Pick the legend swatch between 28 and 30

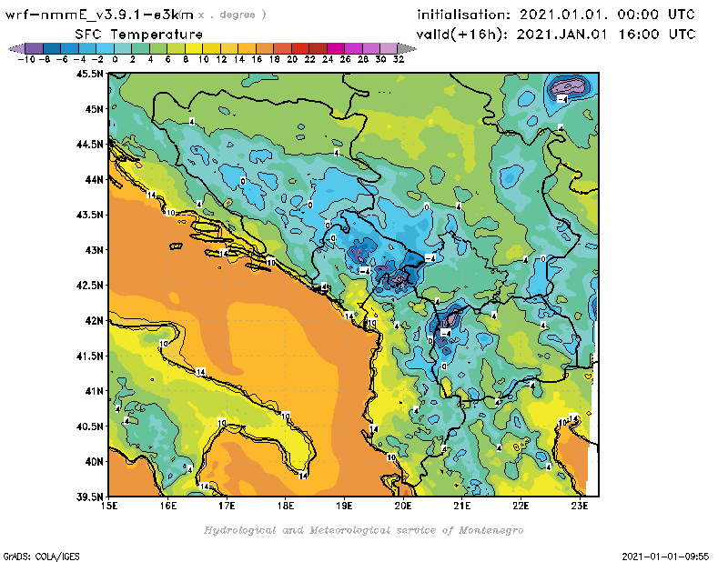pyautogui.click(x=371, y=48)
